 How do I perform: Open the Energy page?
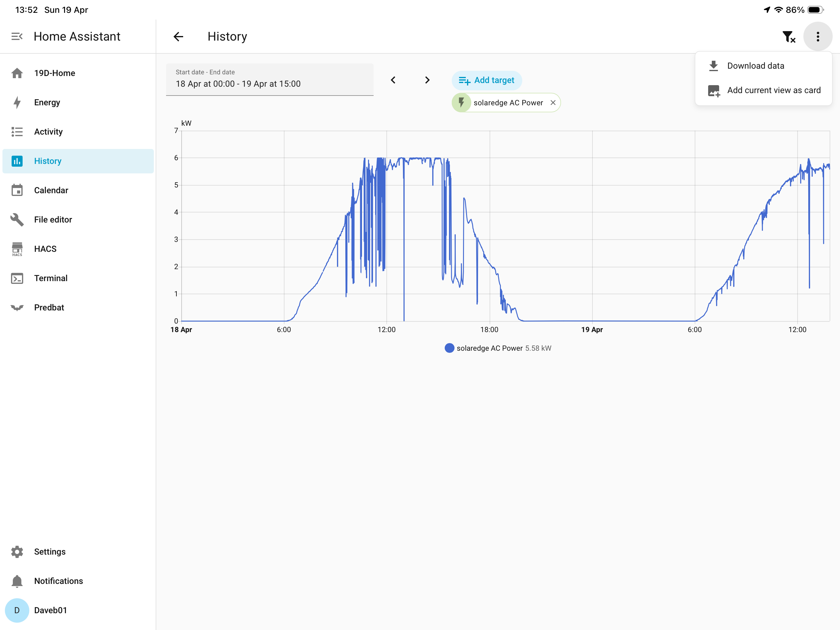coord(78,103)
